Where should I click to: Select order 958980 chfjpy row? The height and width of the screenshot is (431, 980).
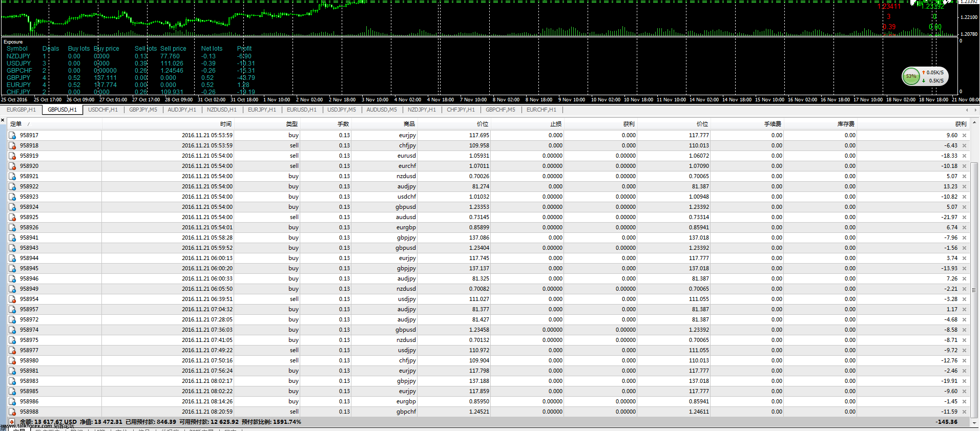pos(488,360)
